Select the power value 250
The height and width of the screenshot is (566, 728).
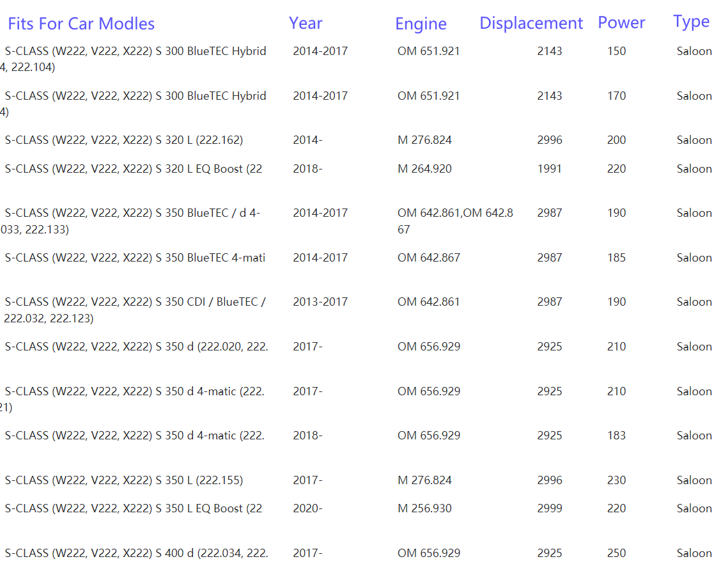click(x=616, y=553)
